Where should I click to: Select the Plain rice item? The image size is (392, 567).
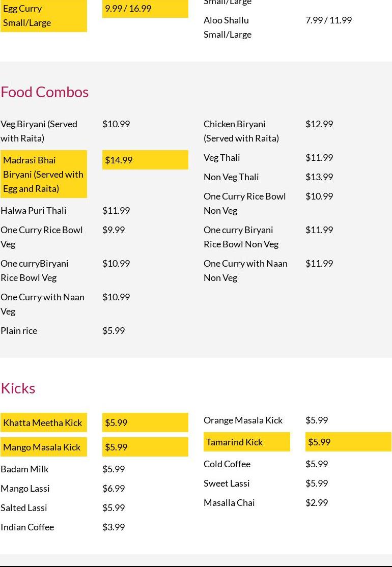click(19, 330)
